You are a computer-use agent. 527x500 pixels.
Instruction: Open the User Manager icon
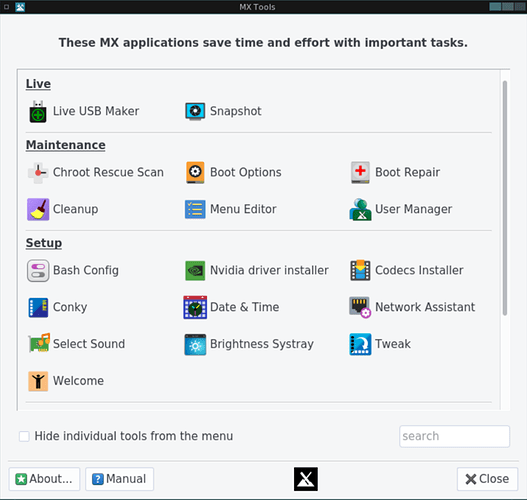(x=360, y=209)
